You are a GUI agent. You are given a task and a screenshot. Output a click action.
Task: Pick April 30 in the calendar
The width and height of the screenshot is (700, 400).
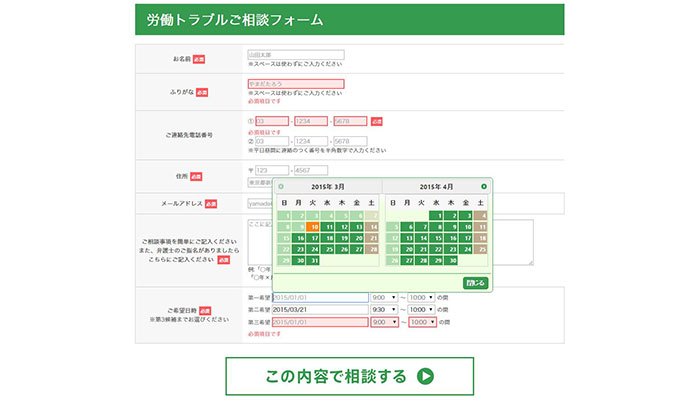[x=450, y=261]
